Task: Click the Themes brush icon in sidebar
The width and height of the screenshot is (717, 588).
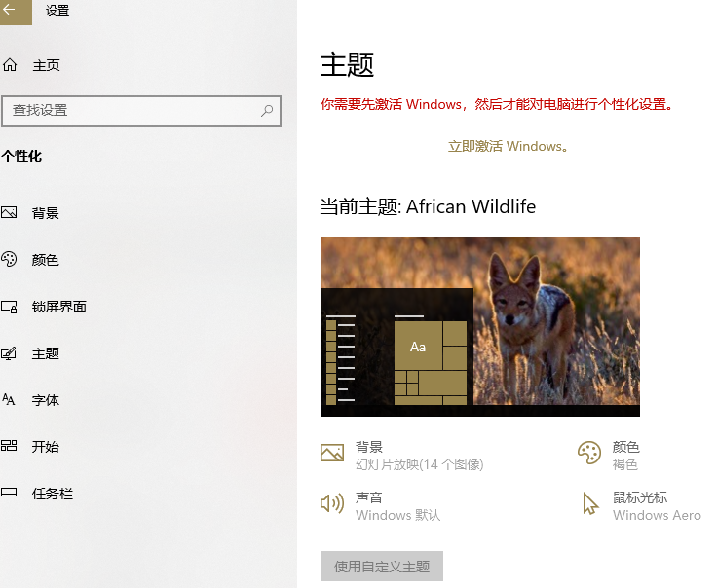Action: tap(10, 353)
